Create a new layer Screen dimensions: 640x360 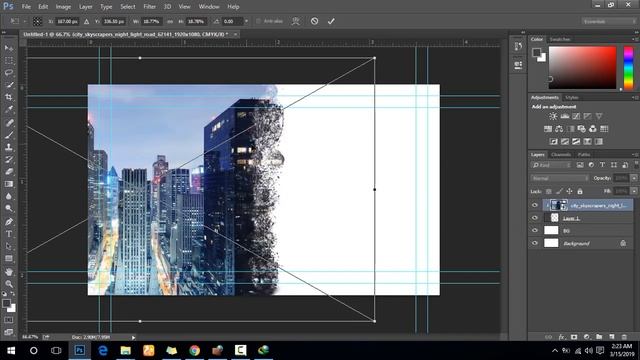(x=611, y=337)
